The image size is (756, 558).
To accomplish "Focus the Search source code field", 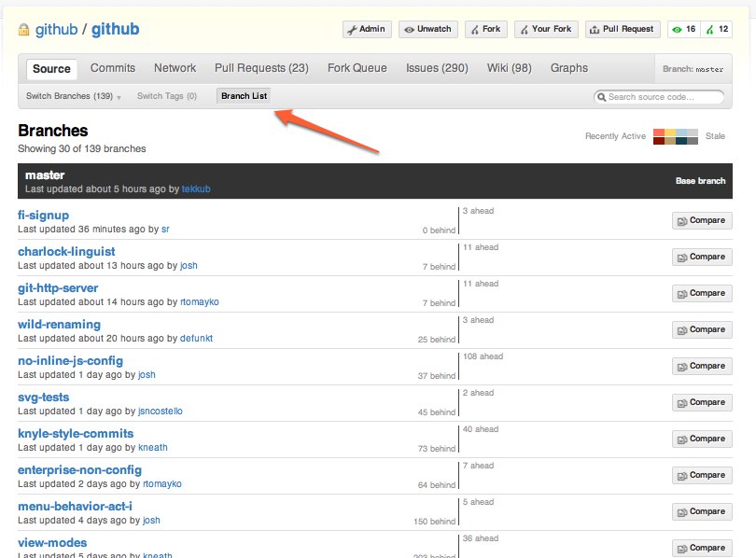I will pos(659,97).
